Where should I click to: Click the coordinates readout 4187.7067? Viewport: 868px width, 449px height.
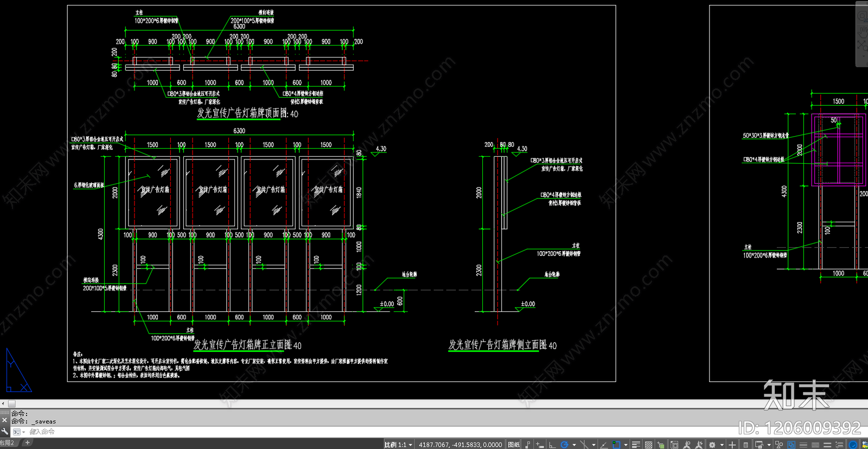pyautogui.click(x=461, y=445)
